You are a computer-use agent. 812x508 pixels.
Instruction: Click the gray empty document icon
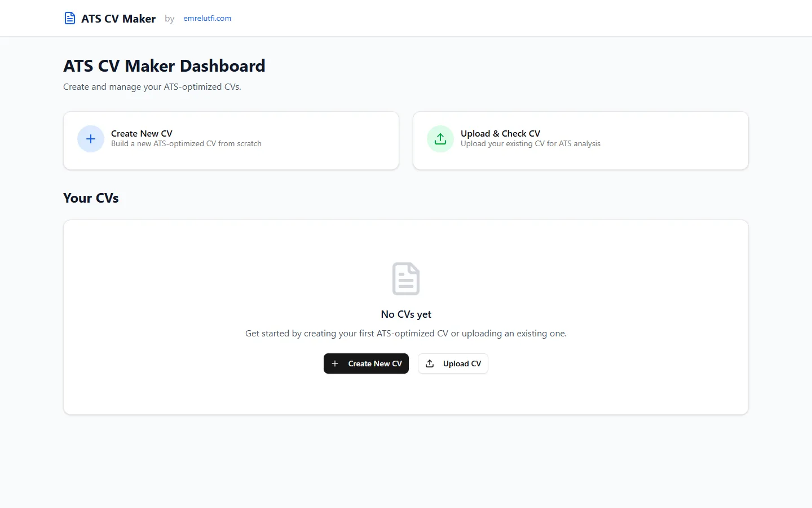(406, 278)
